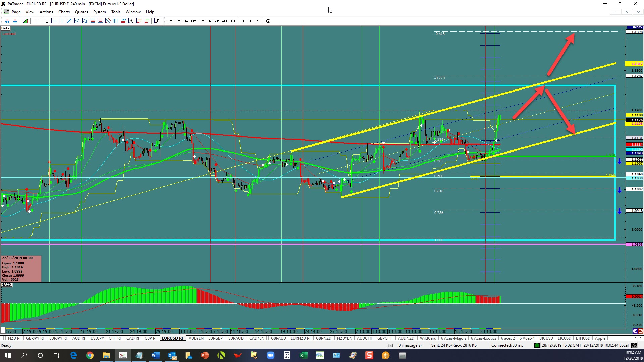Image resolution: width=644 pixels, height=362 pixels.
Task: Open the Charts menu
Action: point(64,12)
